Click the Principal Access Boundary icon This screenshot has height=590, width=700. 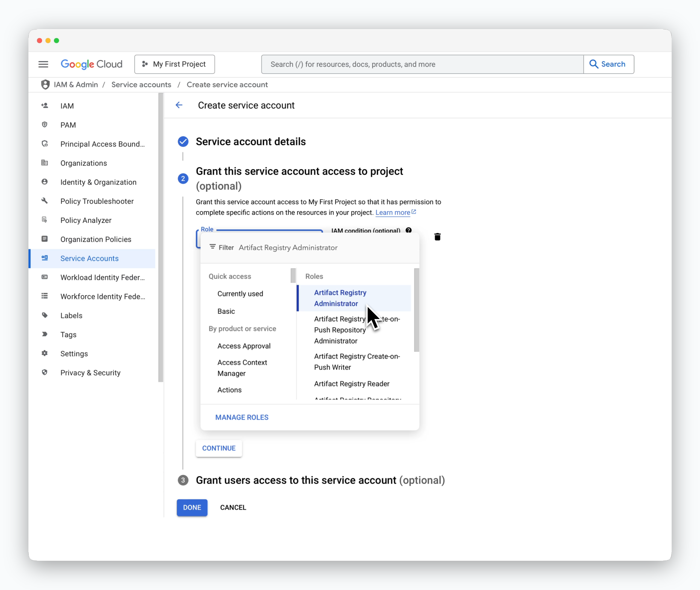pos(45,144)
